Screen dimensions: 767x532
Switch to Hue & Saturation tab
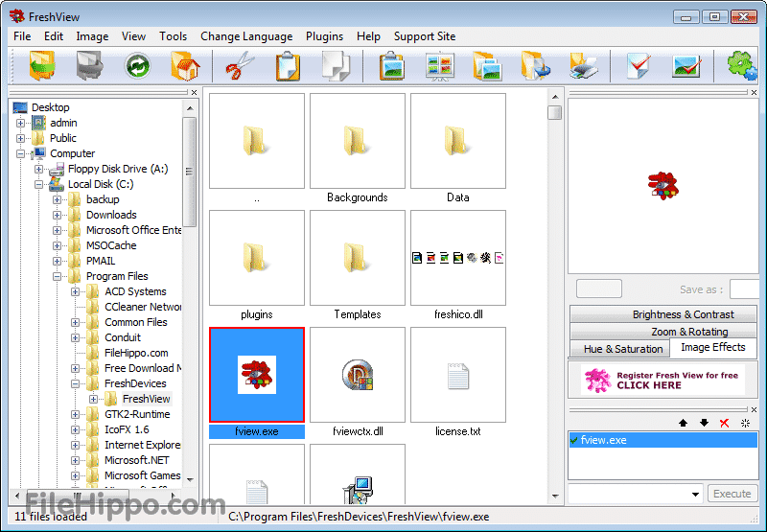point(619,349)
